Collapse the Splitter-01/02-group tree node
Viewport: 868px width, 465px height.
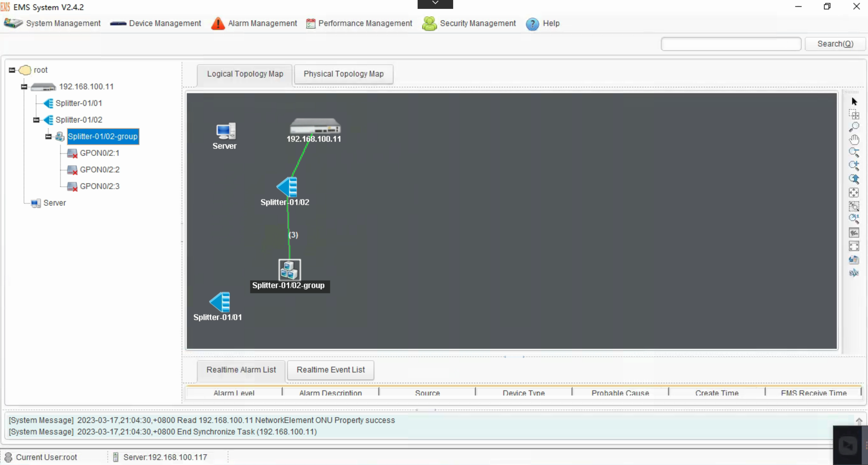click(49, 136)
